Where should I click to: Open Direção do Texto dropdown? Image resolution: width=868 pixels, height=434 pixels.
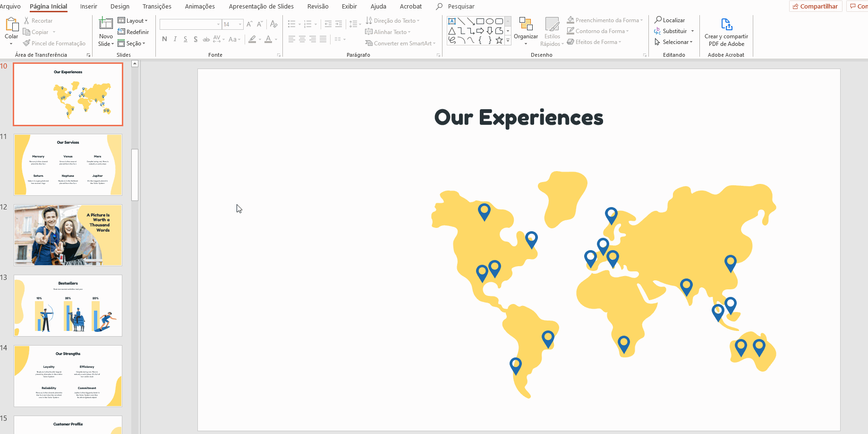[392, 21]
